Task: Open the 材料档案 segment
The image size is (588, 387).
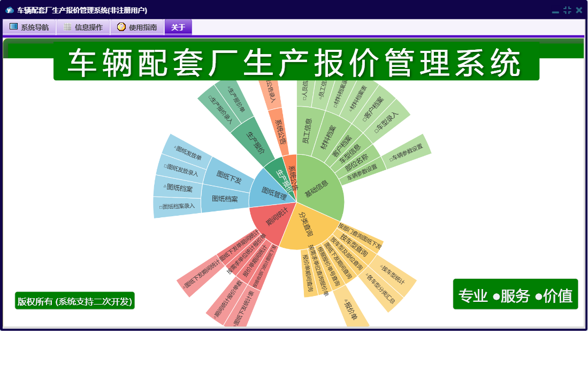Action: click(328, 137)
